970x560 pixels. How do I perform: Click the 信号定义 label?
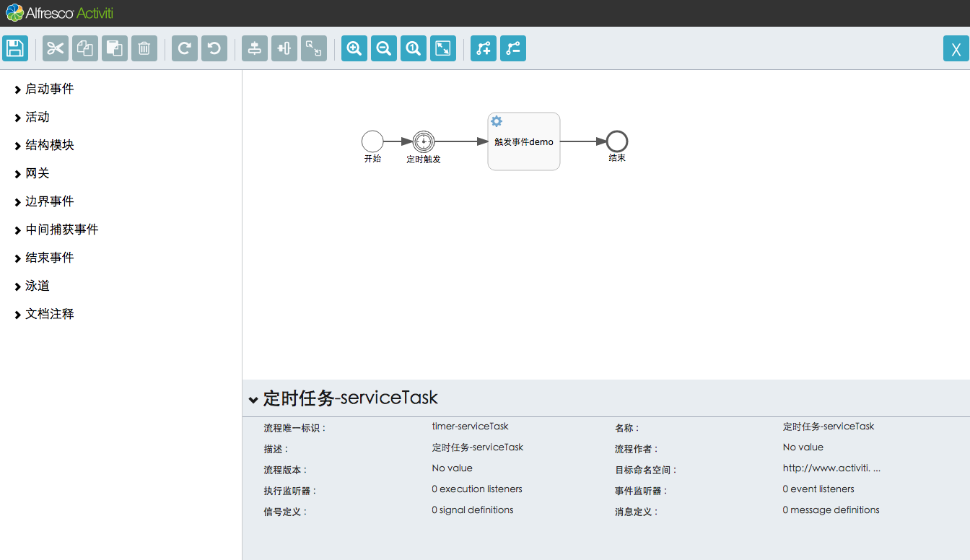pyautogui.click(x=286, y=512)
